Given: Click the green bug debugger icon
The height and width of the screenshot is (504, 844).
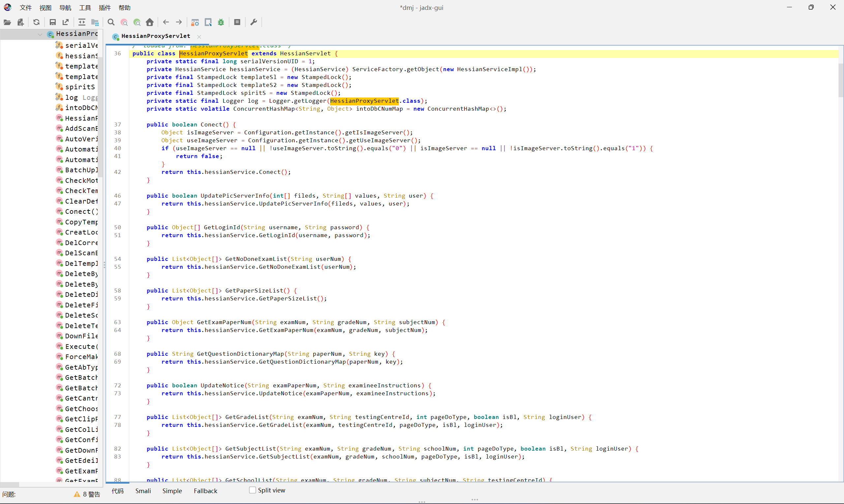Looking at the screenshot, I should (x=221, y=22).
